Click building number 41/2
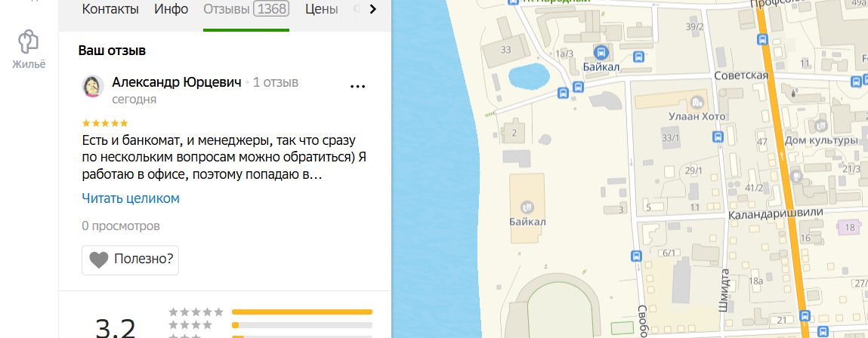Screen dimensions: 868x338 [755, 188]
